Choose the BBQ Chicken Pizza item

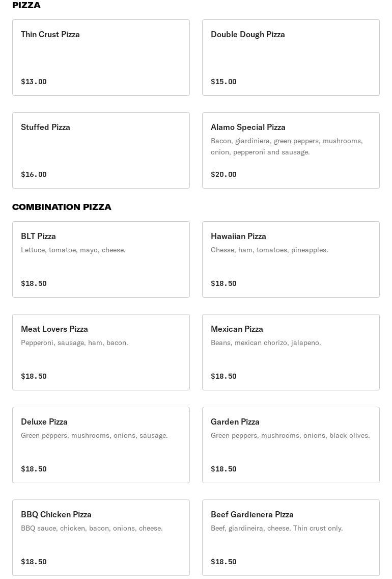(101, 537)
